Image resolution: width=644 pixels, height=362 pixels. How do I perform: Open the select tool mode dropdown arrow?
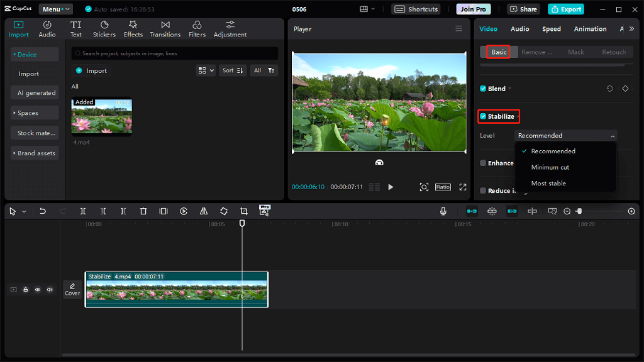25,211
